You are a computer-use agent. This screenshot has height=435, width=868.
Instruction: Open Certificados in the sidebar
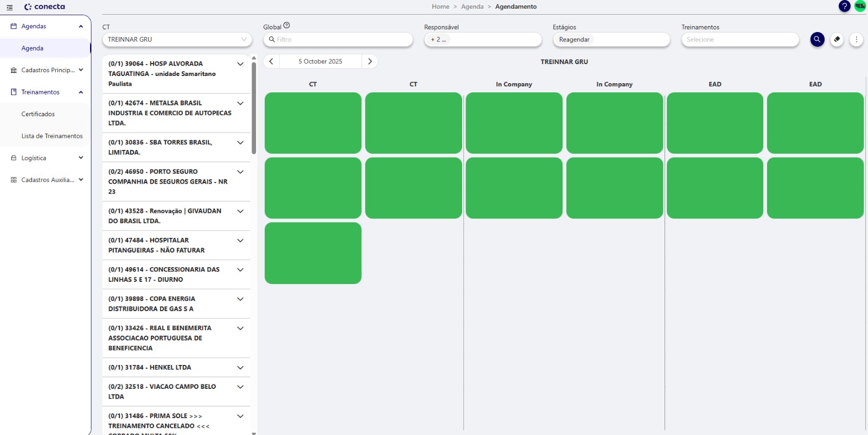click(x=38, y=114)
